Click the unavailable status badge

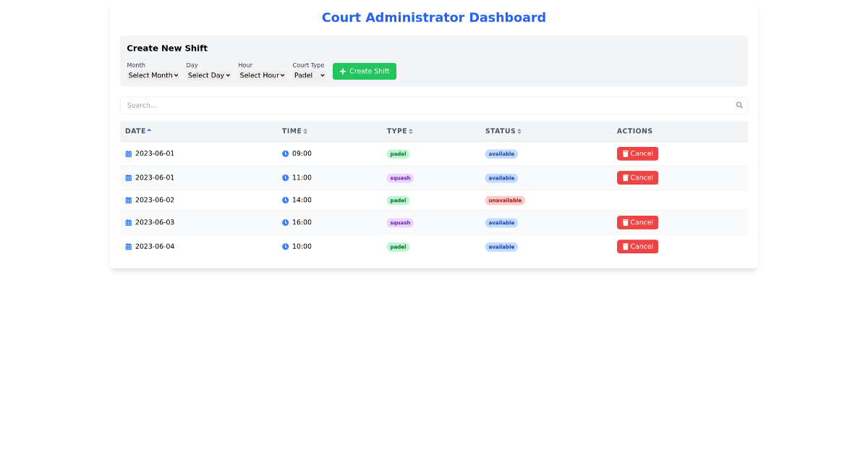point(505,200)
